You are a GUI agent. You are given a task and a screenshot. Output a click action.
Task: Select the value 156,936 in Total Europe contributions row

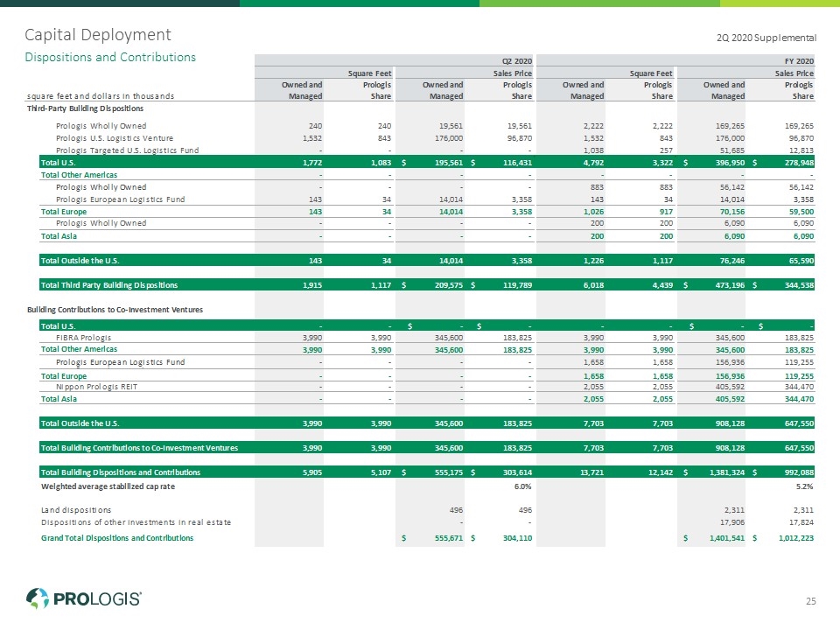click(x=730, y=376)
